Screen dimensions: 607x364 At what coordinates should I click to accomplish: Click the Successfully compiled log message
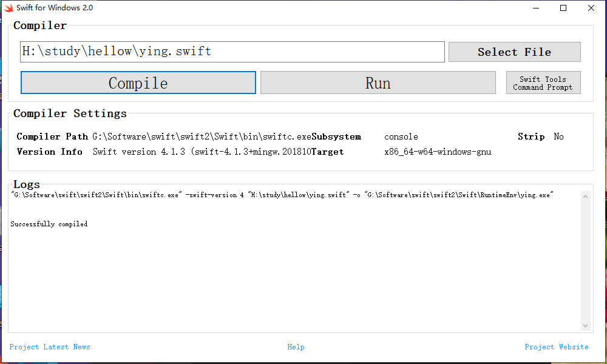click(x=49, y=223)
